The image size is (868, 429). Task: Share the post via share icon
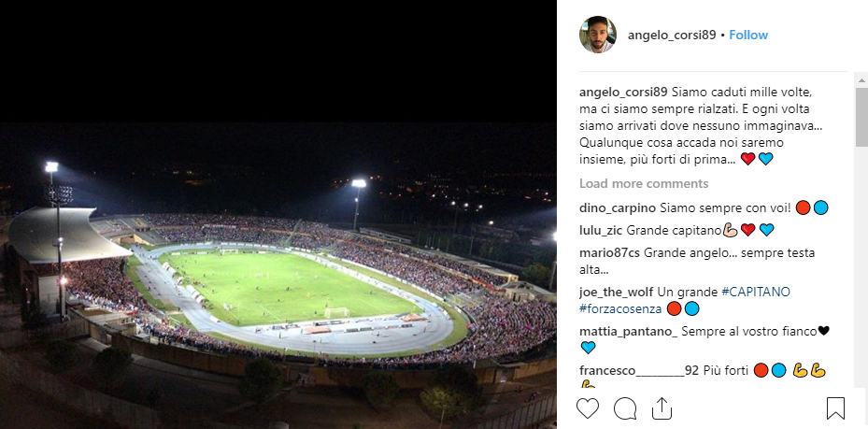coord(662,408)
